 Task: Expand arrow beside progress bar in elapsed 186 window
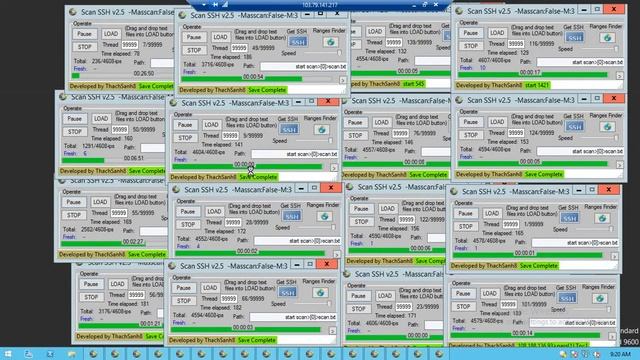[x=343, y=80]
